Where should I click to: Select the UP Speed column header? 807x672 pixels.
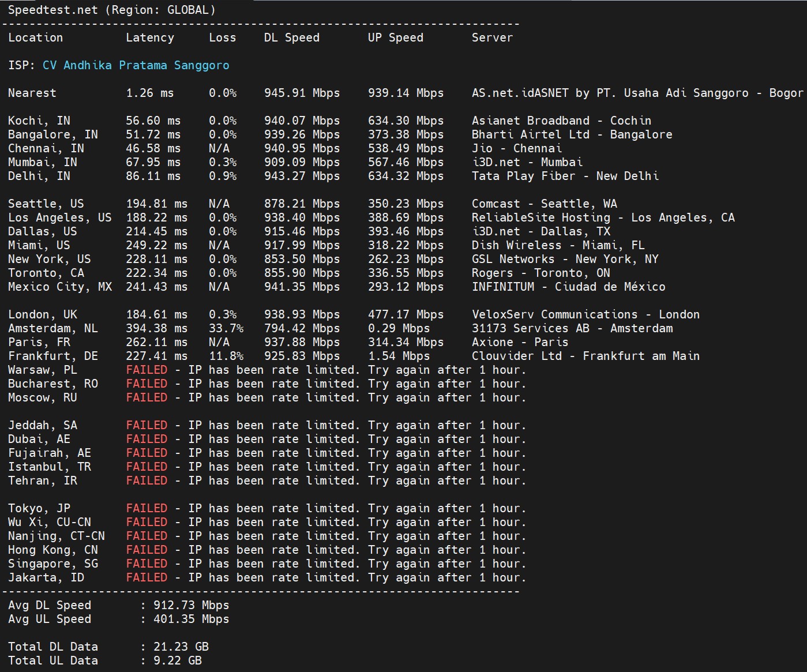[395, 37]
